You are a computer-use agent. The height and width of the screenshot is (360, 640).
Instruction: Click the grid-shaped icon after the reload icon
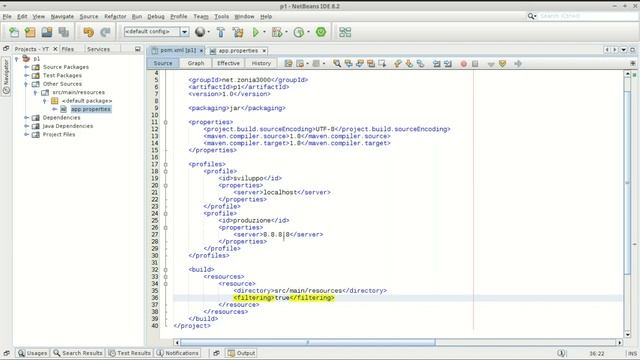pos(345,32)
